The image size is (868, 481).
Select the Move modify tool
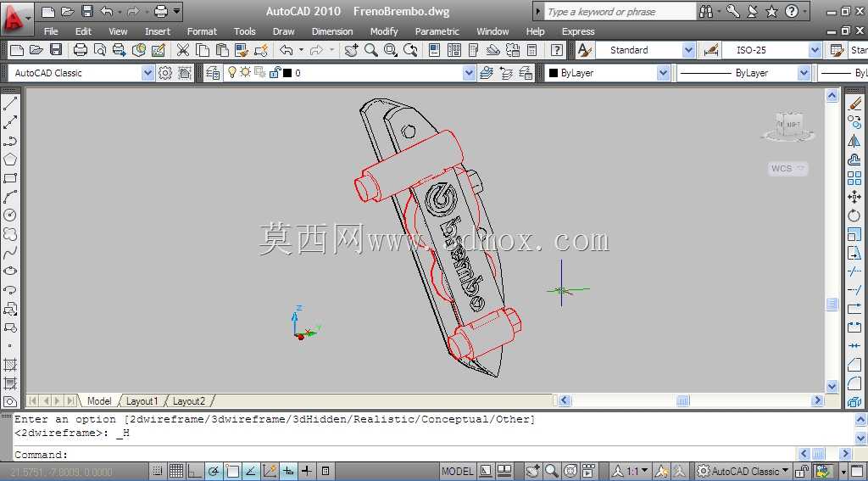854,196
